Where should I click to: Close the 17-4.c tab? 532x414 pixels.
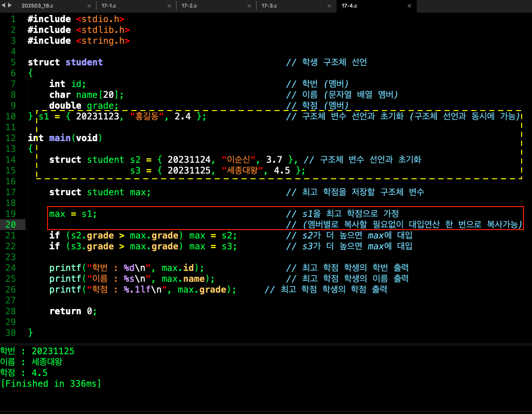409,6
